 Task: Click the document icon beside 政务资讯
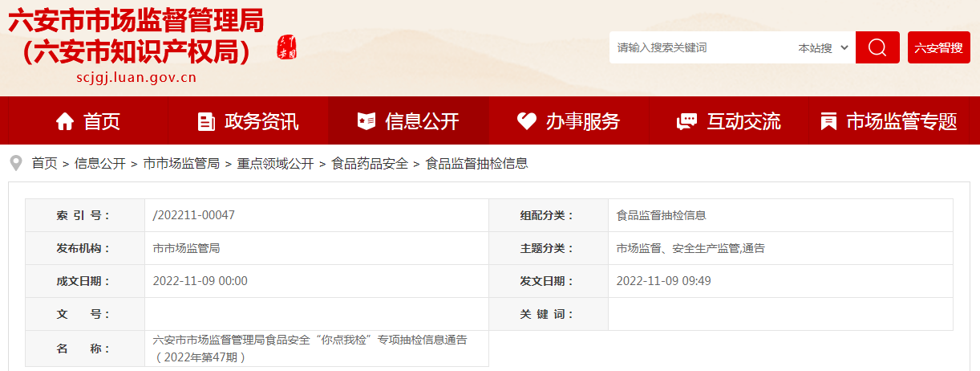click(x=206, y=121)
